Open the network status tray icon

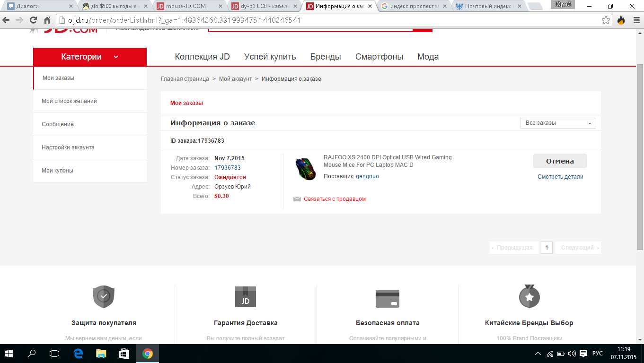click(550, 354)
